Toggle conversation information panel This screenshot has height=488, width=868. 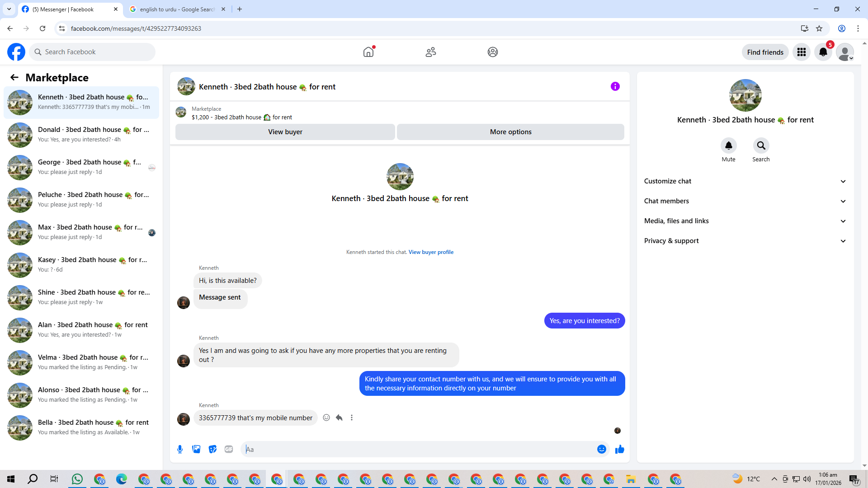point(615,86)
